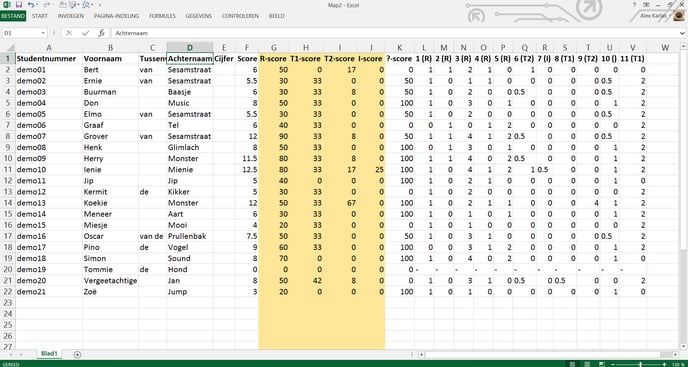This screenshot has width=688, height=367.
Task: Adjust the zoom slider in status bar
Action: [x=640, y=364]
